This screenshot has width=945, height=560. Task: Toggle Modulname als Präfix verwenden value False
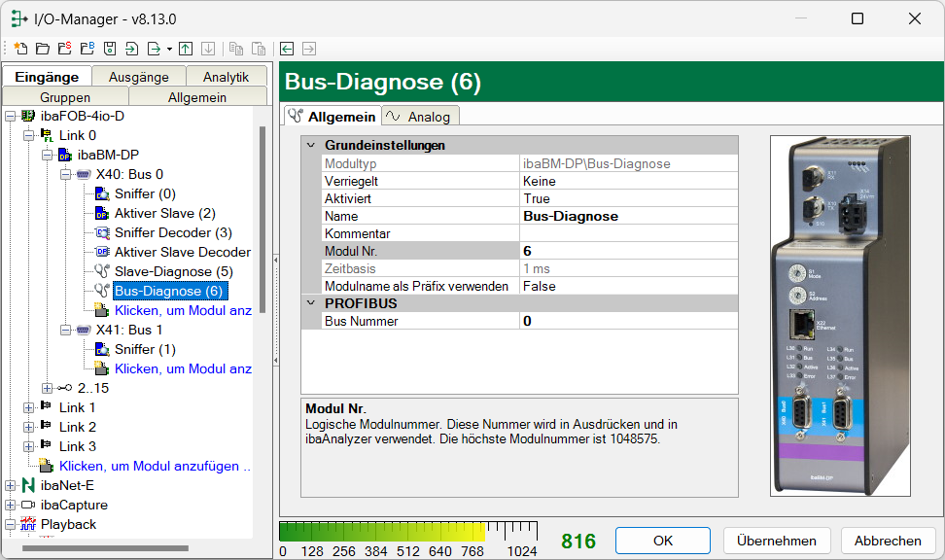pos(629,287)
